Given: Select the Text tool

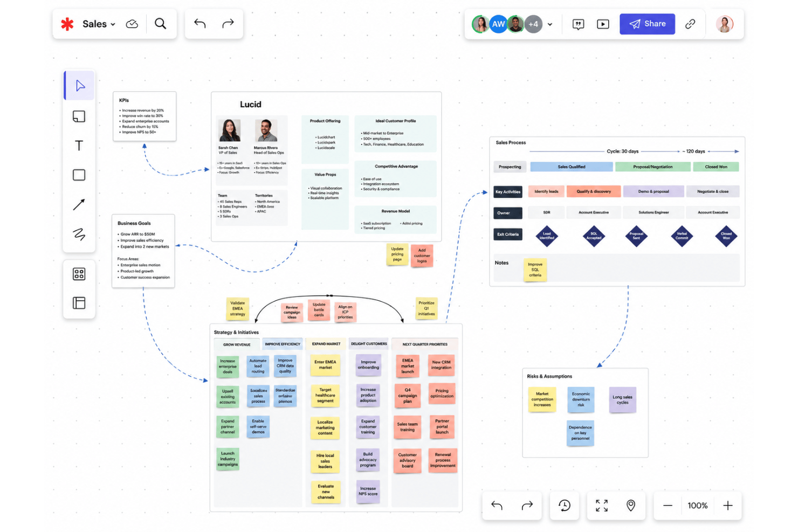Looking at the screenshot, I should (79, 146).
